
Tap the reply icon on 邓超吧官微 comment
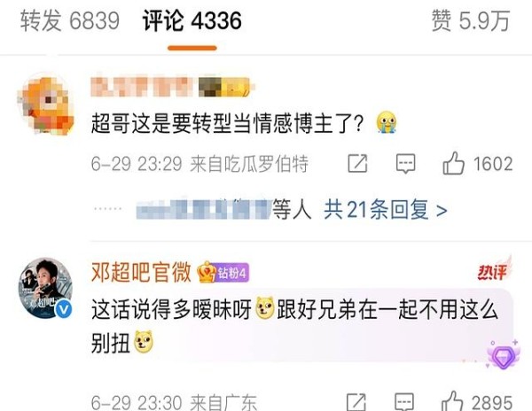(x=404, y=403)
